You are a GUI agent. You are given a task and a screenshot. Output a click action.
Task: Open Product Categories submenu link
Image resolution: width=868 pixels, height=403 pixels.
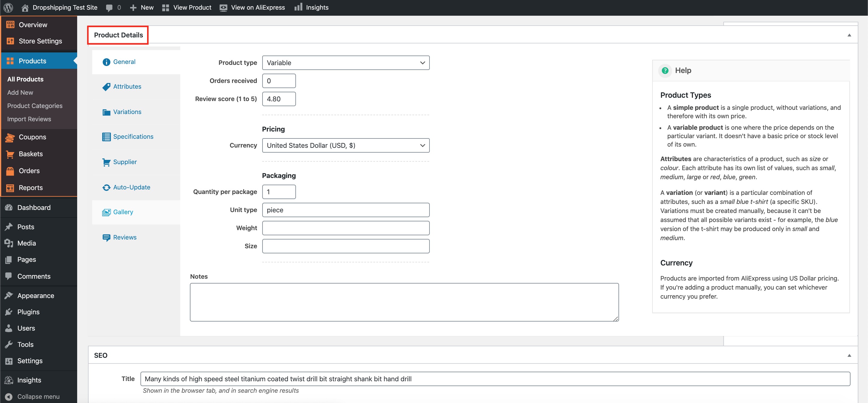35,106
